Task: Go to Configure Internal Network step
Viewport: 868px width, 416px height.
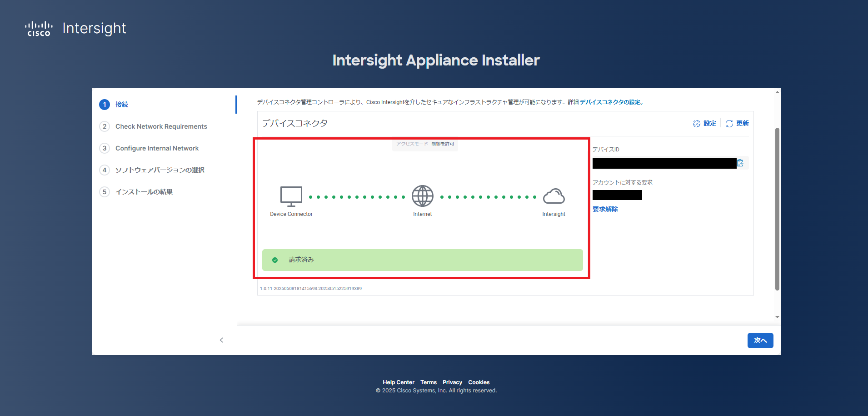Action: pos(157,148)
